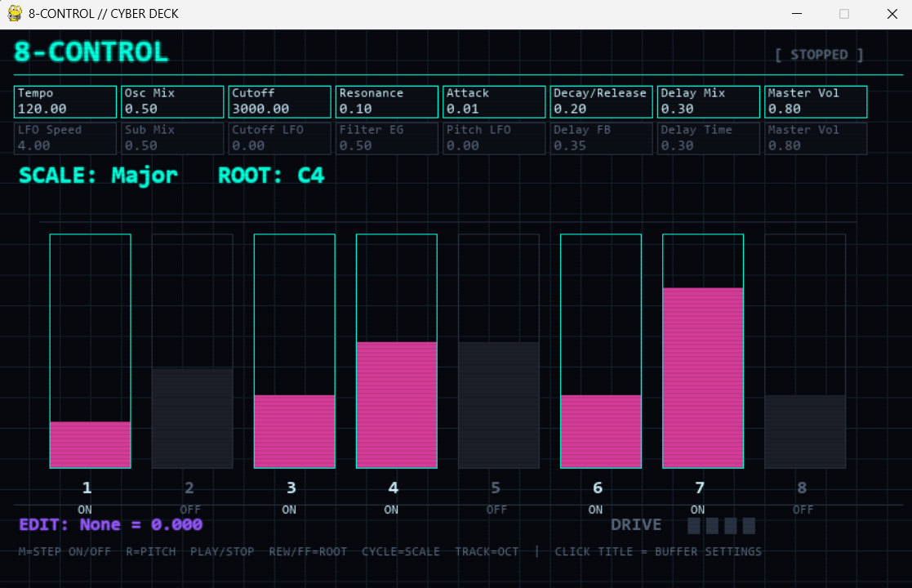The image size is (912, 588).
Task: Toggle step 2 OFF label
Action: pos(190,510)
